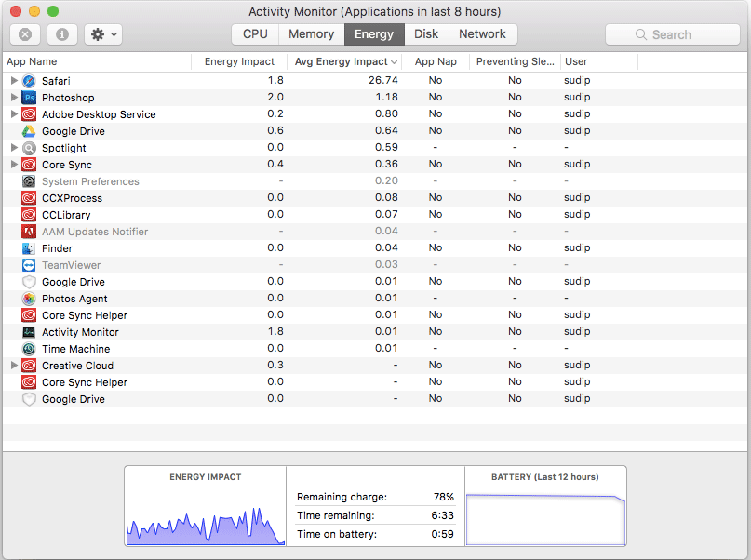
Task: Select the Finder row name
Action: (57, 248)
